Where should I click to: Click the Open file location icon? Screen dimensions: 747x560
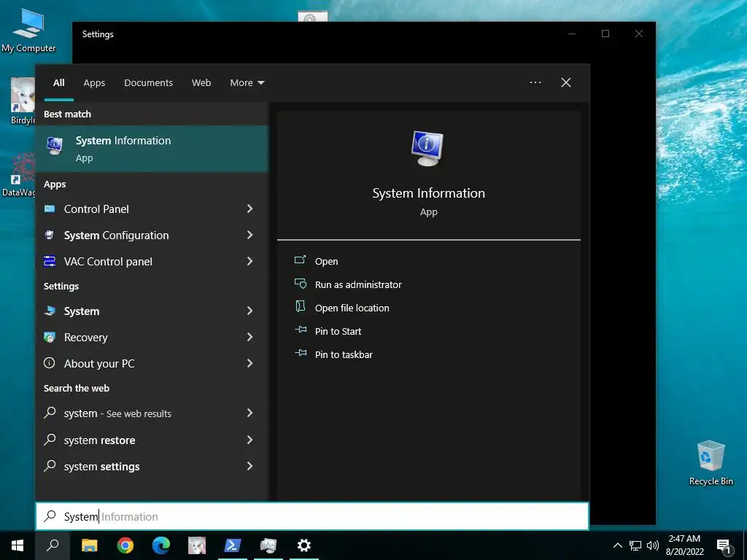pos(300,306)
